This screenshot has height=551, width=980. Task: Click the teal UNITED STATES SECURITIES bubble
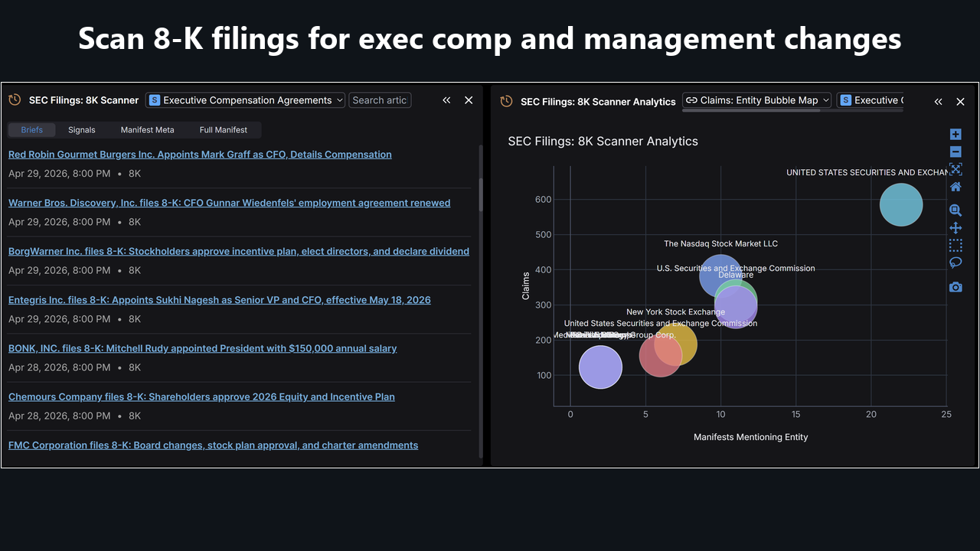pos(901,205)
